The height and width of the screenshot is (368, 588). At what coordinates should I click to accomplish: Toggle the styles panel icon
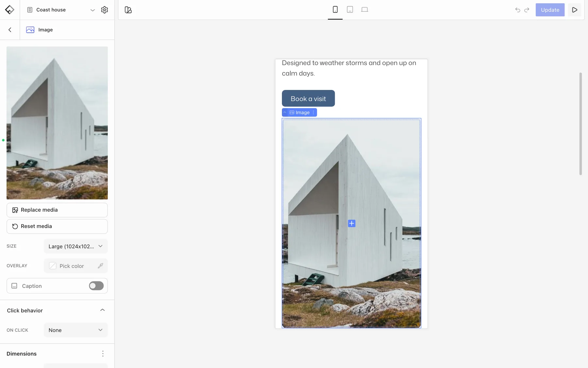pos(128,10)
